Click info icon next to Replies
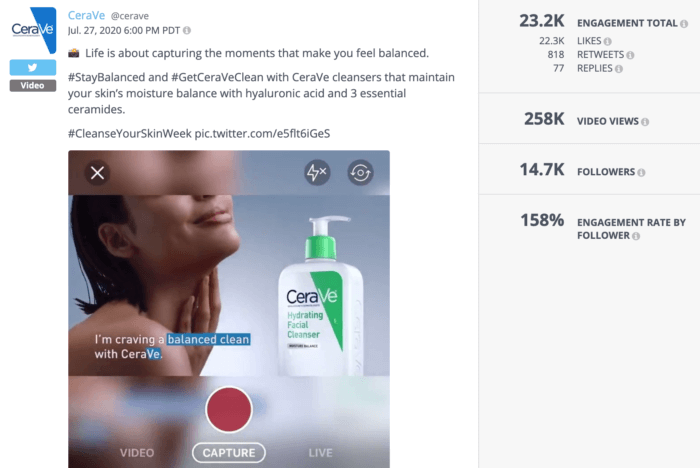The width and height of the screenshot is (700, 468). pos(619,69)
